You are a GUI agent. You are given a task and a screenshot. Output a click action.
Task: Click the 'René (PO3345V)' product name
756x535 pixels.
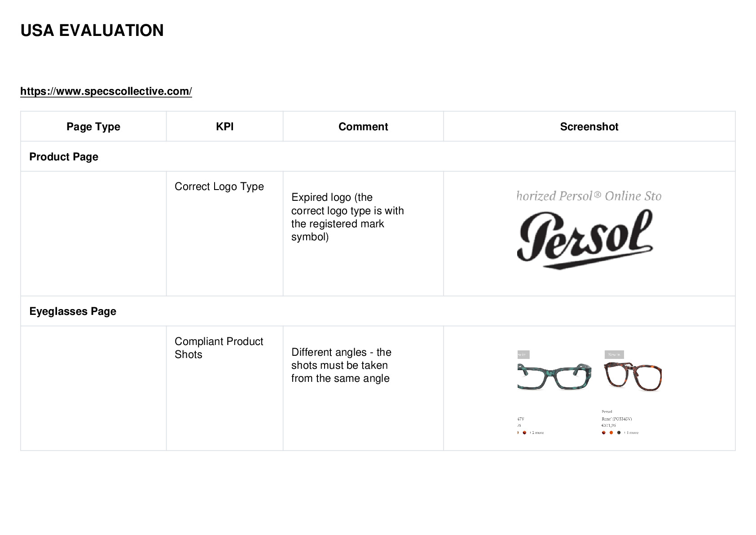click(x=617, y=419)
